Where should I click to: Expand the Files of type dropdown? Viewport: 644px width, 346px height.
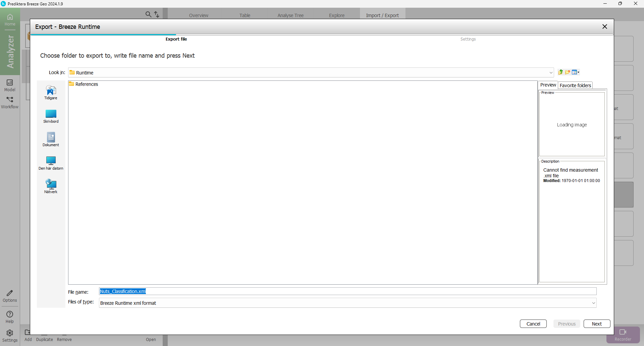(x=593, y=303)
